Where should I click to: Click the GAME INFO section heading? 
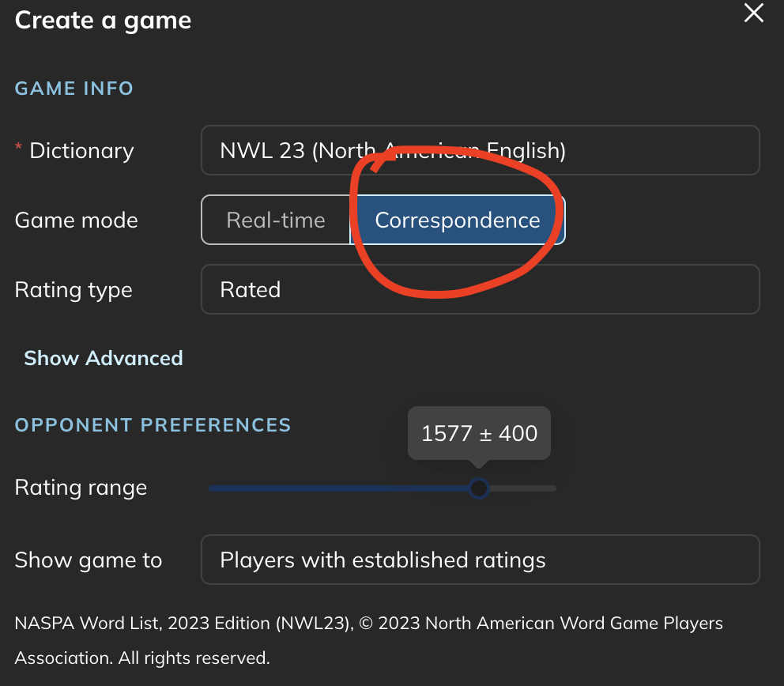coord(74,88)
